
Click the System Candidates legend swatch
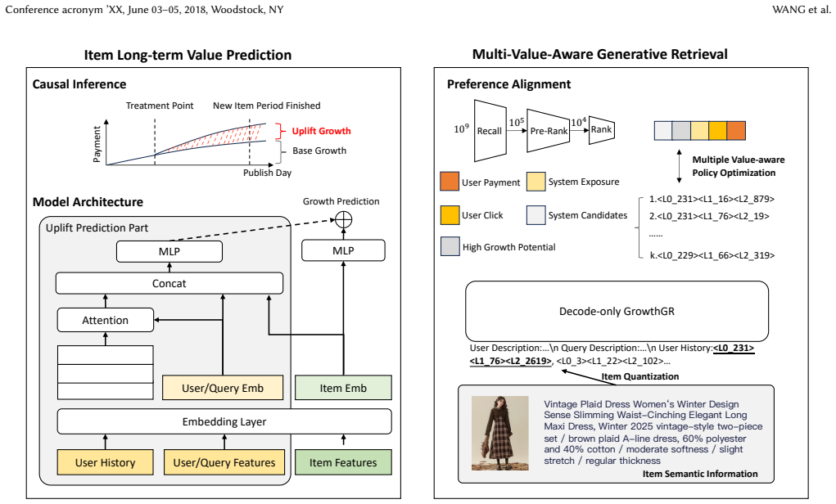[x=535, y=214]
